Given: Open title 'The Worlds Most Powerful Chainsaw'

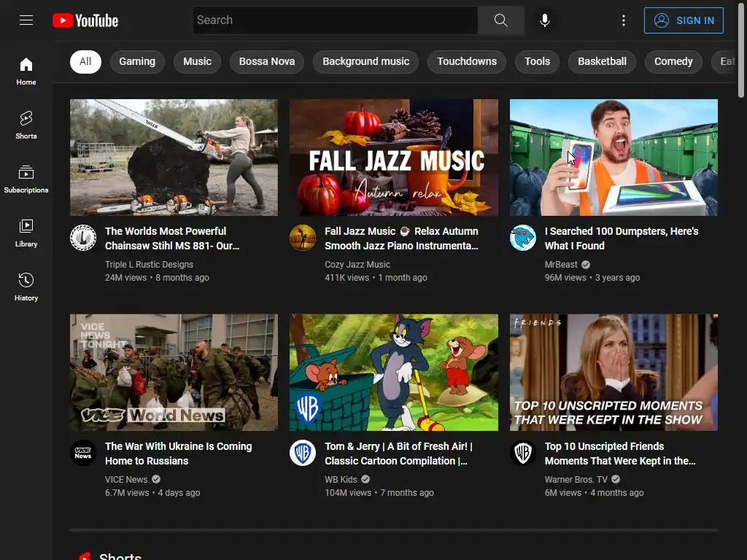Looking at the screenshot, I should point(172,238).
